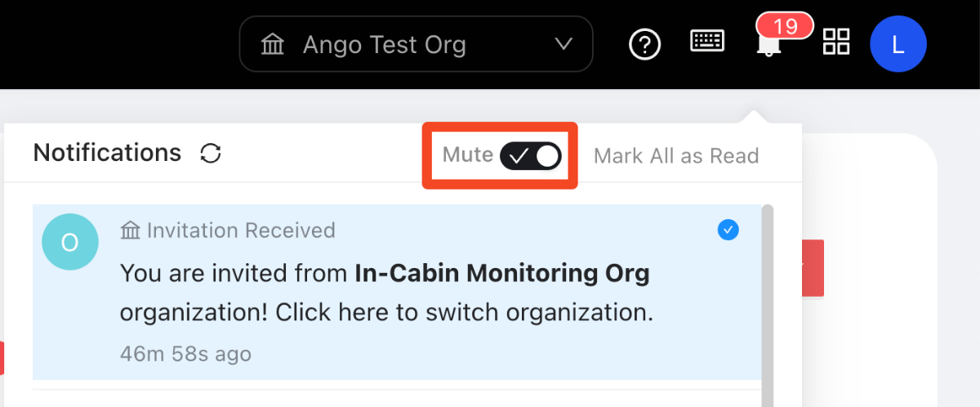Click Mark All as Read
This screenshot has width=980, height=407.
point(676,156)
